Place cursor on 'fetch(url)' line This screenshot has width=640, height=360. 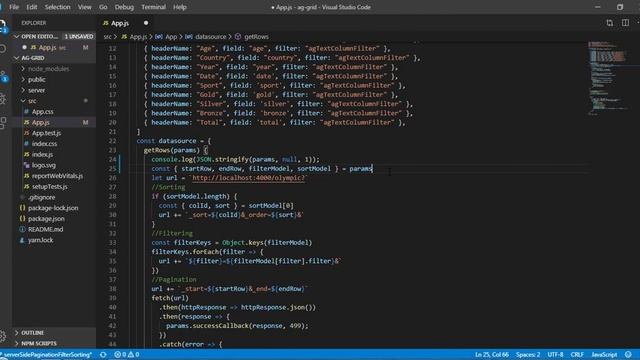point(170,298)
